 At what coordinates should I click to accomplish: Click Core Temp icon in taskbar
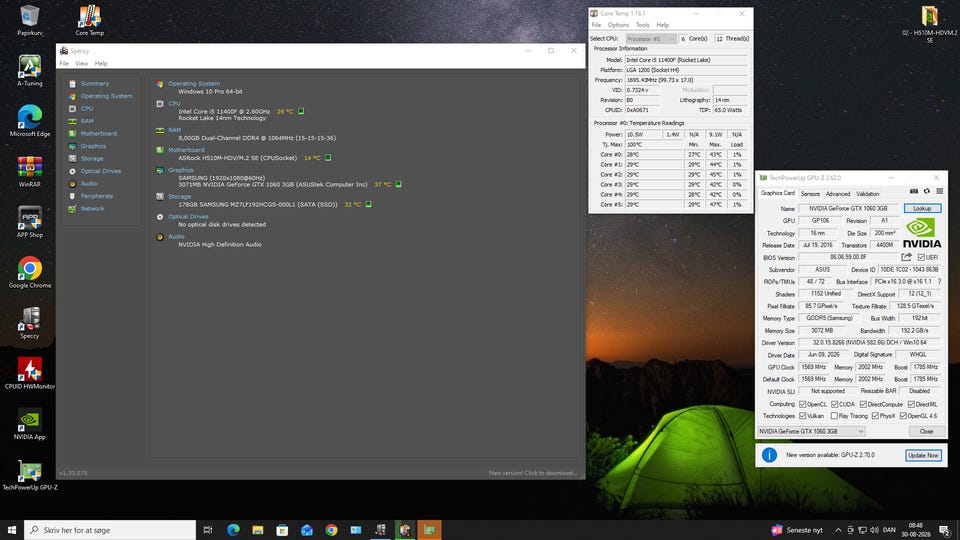pos(405,530)
